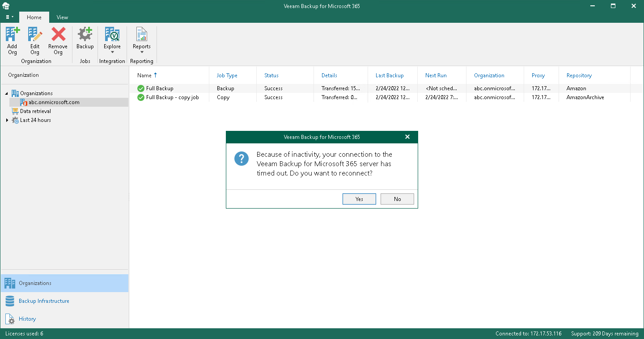Click the History view icon
The height and width of the screenshot is (339, 644).
[10, 319]
